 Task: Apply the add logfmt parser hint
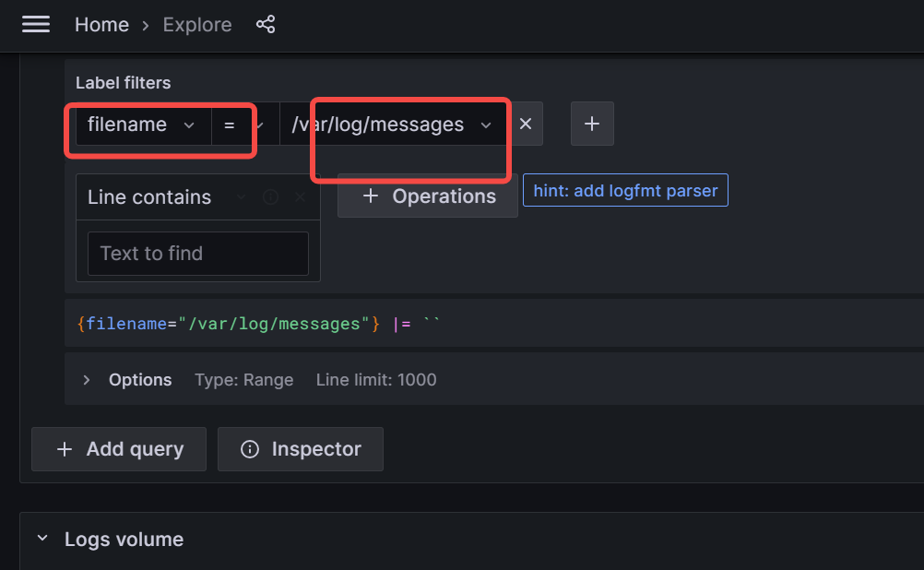coord(625,190)
